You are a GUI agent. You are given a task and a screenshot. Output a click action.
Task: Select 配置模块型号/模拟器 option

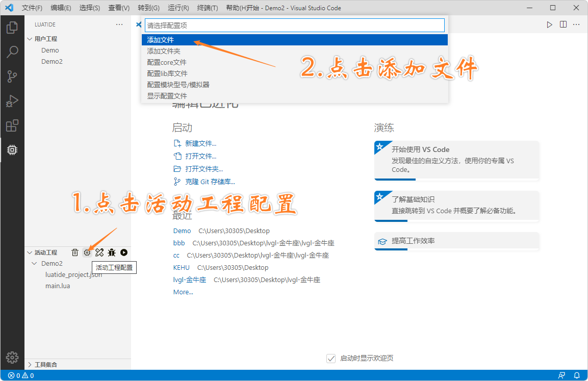pyautogui.click(x=295, y=85)
